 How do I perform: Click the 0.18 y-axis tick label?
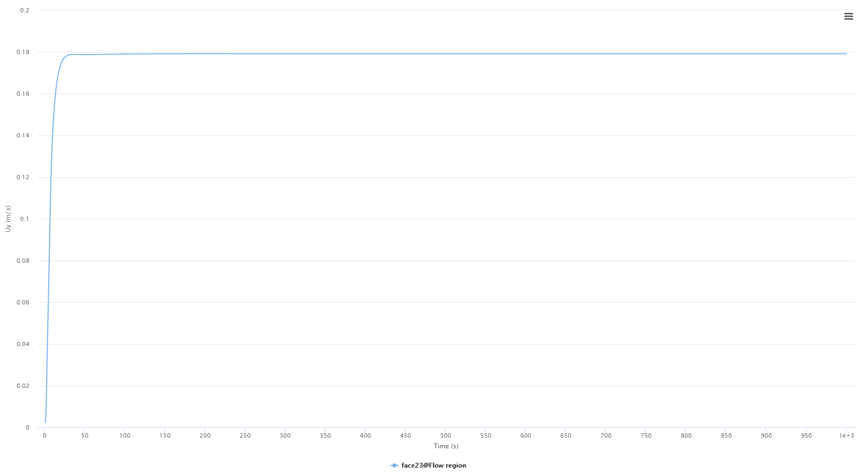pos(23,52)
